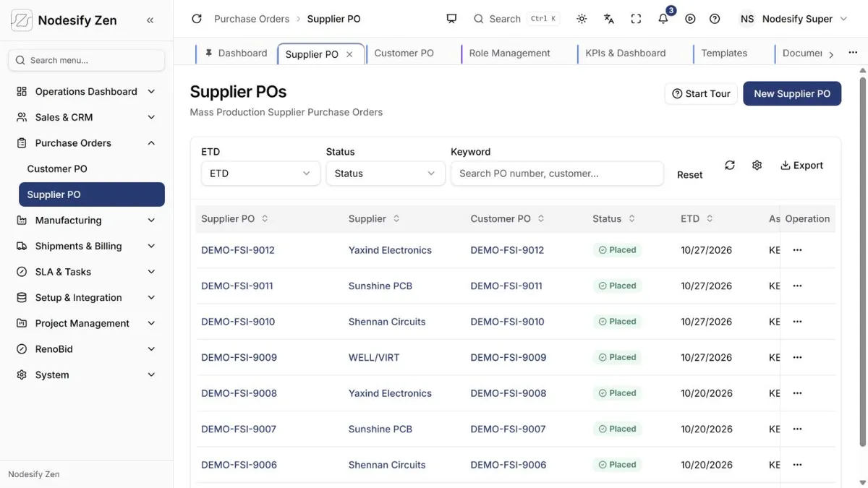
Task: Open supplier PO link DEMO-FSI-9011
Action: click(237, 286)
